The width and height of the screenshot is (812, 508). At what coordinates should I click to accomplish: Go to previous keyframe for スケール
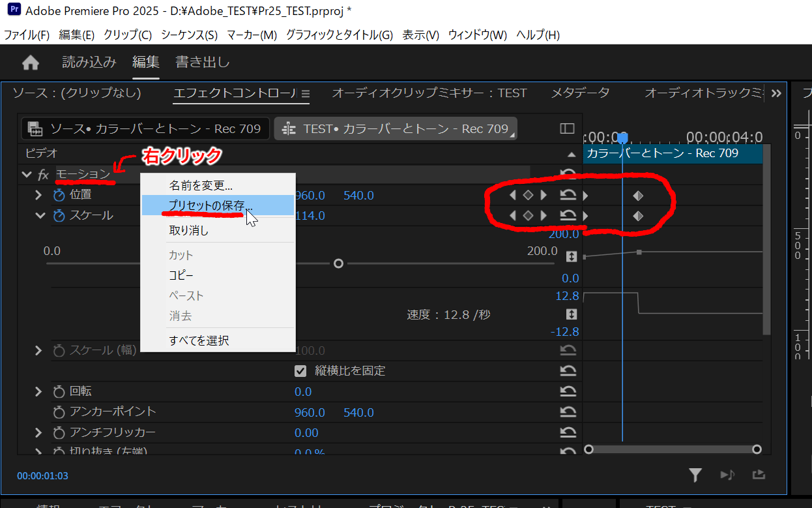(513, 215)
